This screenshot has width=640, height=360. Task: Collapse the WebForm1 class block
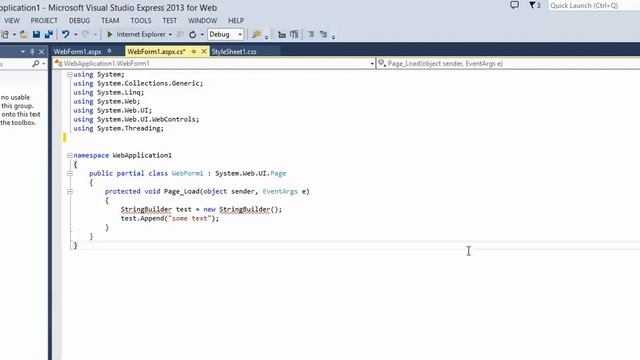[x=70, y=173]
